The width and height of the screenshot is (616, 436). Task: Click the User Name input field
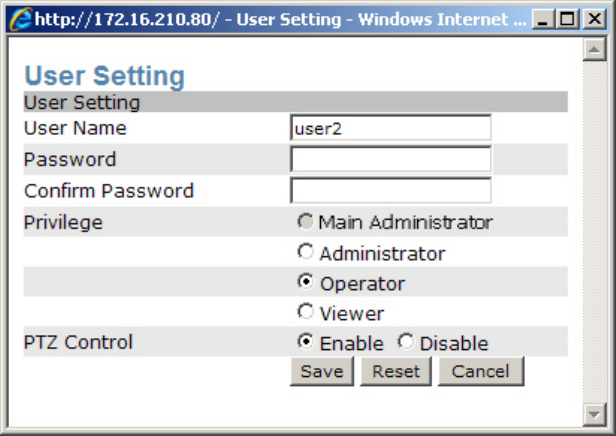390,129
